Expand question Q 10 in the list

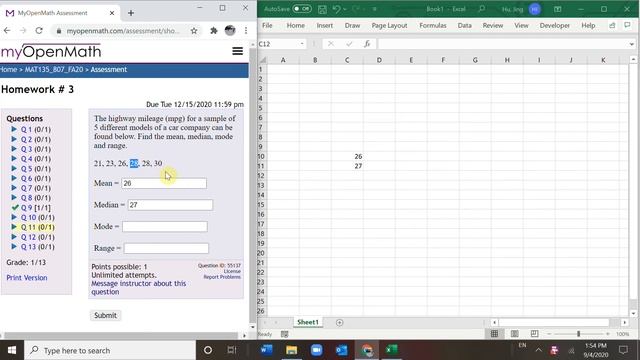[14, 217]
